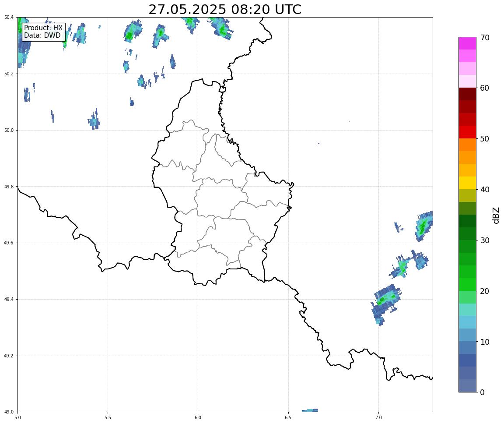The width and height of the screenshot is (504, 424).
Task: Click the 49.8 latitude axis label
Action: pyautogui.click(x=9, y=187)
